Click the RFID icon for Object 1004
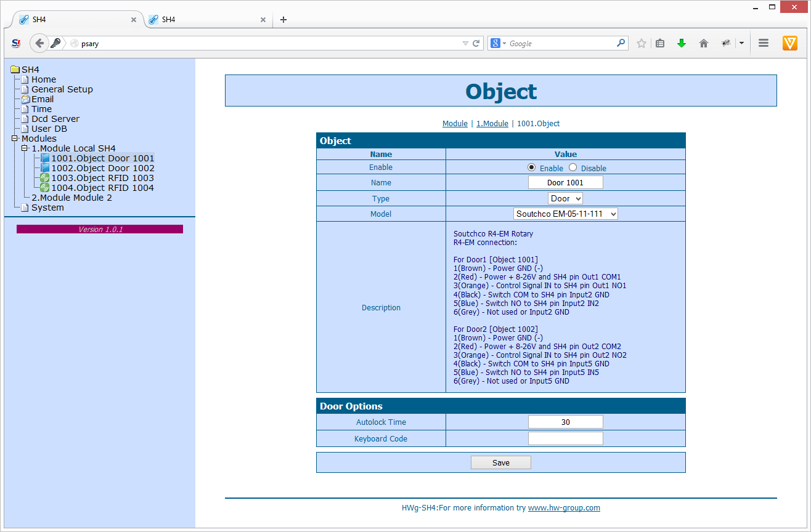 click(x=45, y=188)
